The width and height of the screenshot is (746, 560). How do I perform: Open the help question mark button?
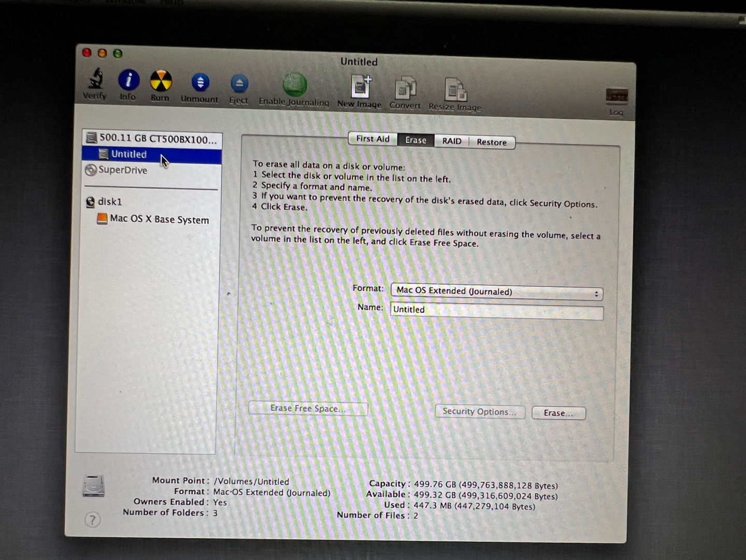(x=92, y=520)
